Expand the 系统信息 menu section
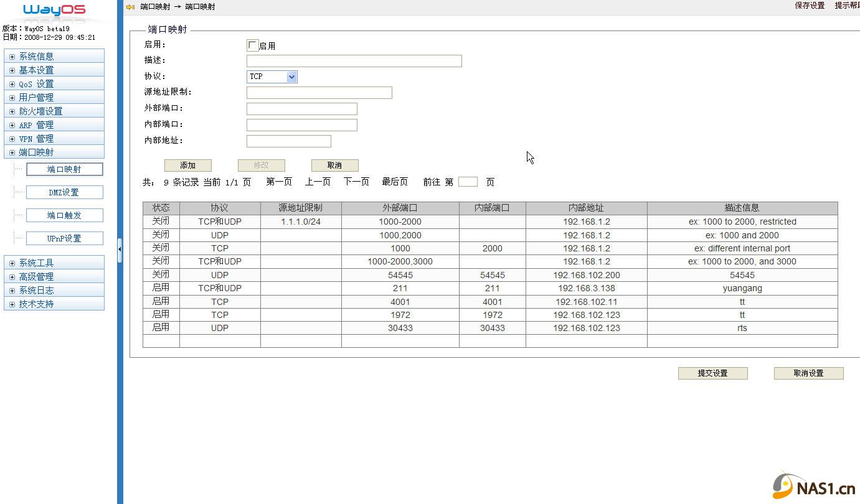The height and width of the screenshot is (504, 860). [x=54, y=56]
